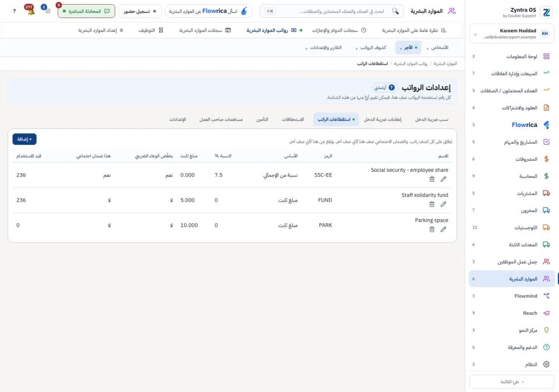Open المحاسبة accounting in sidebar
The height and width of the screenshot is (392, 559).
click(x=512, y=176)
